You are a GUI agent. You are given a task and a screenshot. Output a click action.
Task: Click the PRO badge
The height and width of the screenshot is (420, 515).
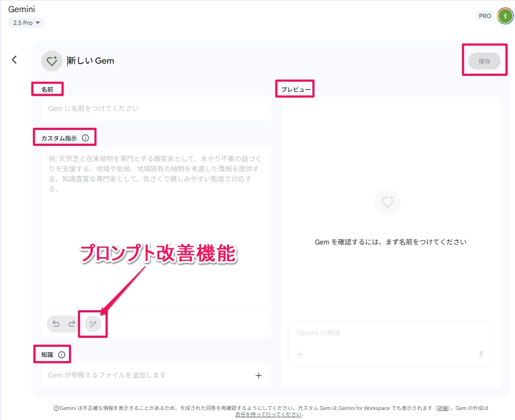point(485,16)
